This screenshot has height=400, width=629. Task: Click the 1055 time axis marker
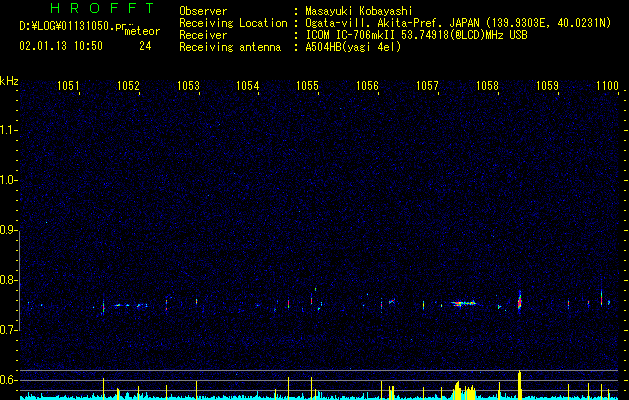coord(307,86)
